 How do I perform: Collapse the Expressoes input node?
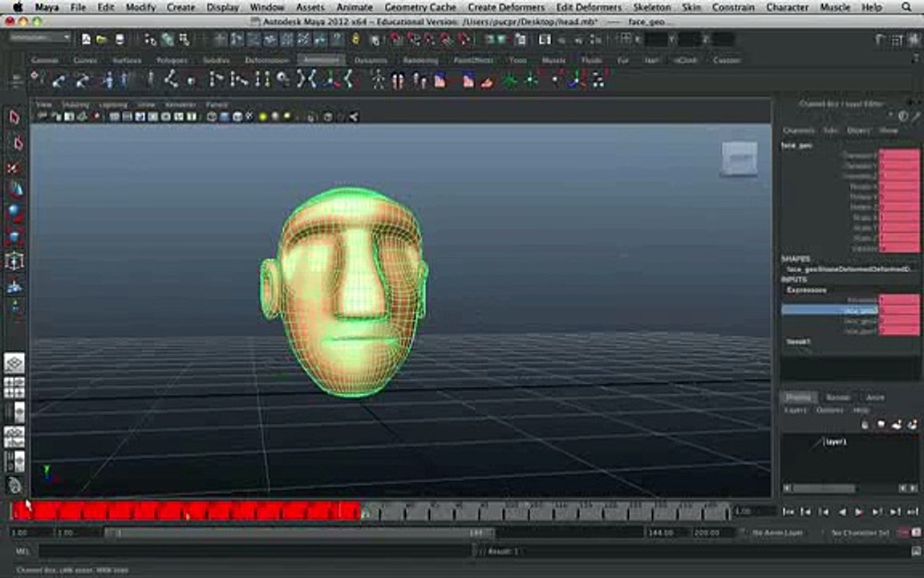(806, 290)
